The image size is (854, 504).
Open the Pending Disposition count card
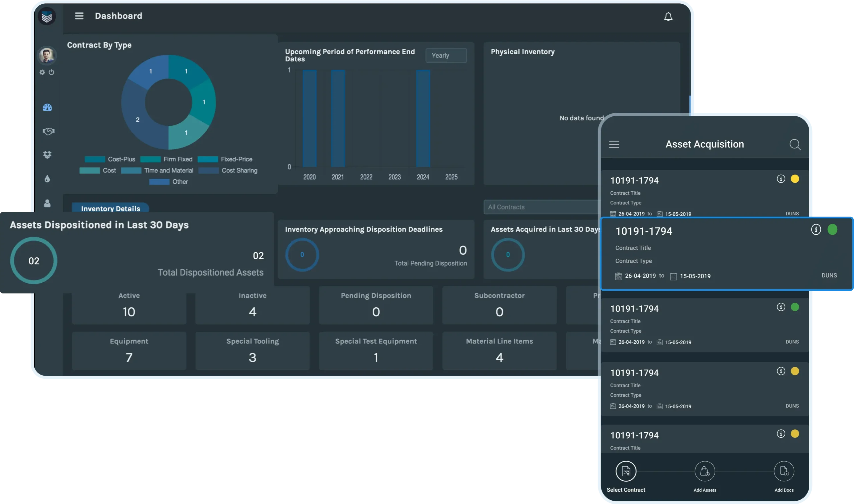[376, 305]
